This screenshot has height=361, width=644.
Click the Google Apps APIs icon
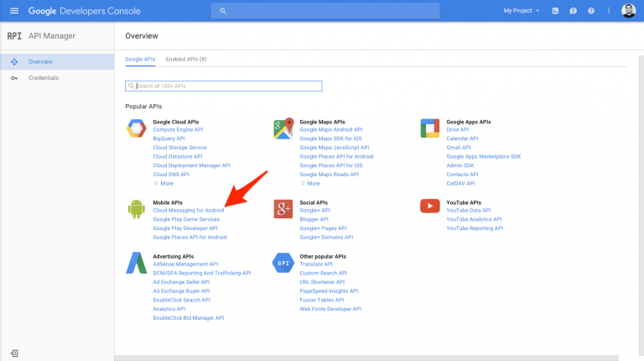click(x=430, y=128)
